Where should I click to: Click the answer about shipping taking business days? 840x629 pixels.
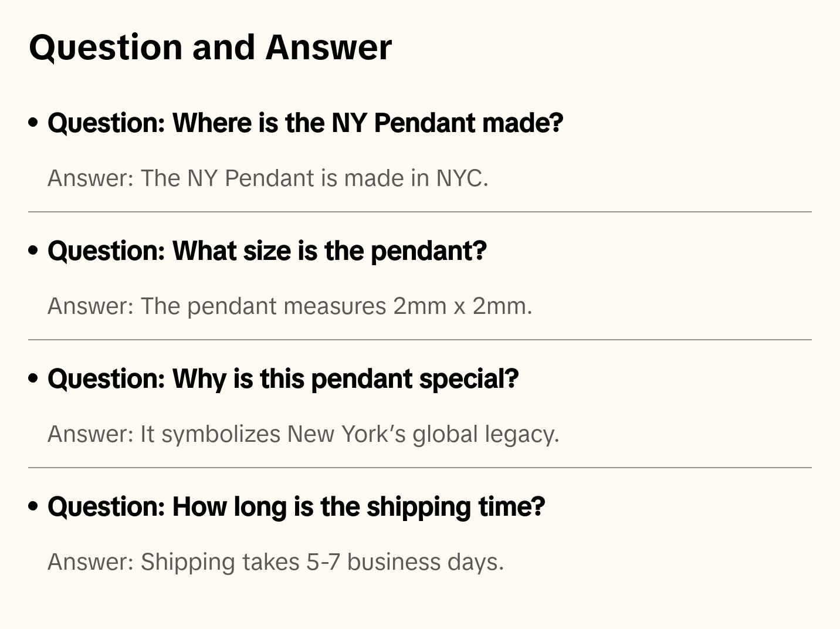[276, 562]
